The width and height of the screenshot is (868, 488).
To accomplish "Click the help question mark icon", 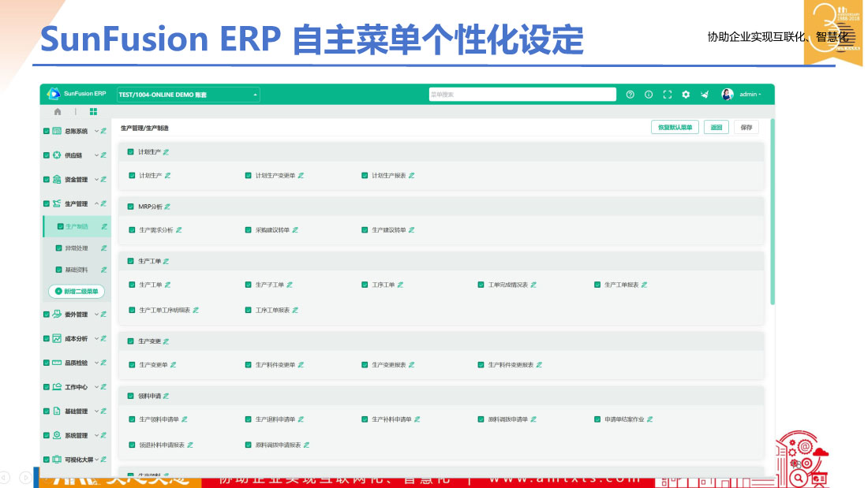I will pos(630,95).
